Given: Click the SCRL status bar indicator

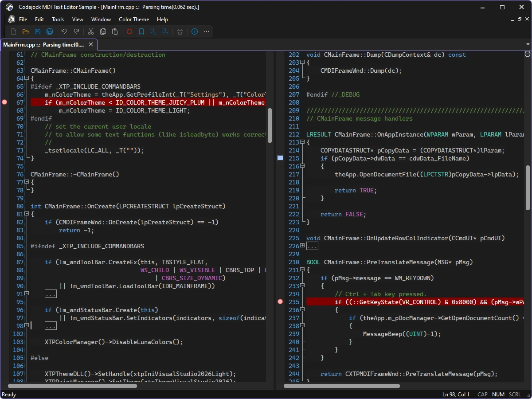Looking at the screenshot, I should (515, 395).
